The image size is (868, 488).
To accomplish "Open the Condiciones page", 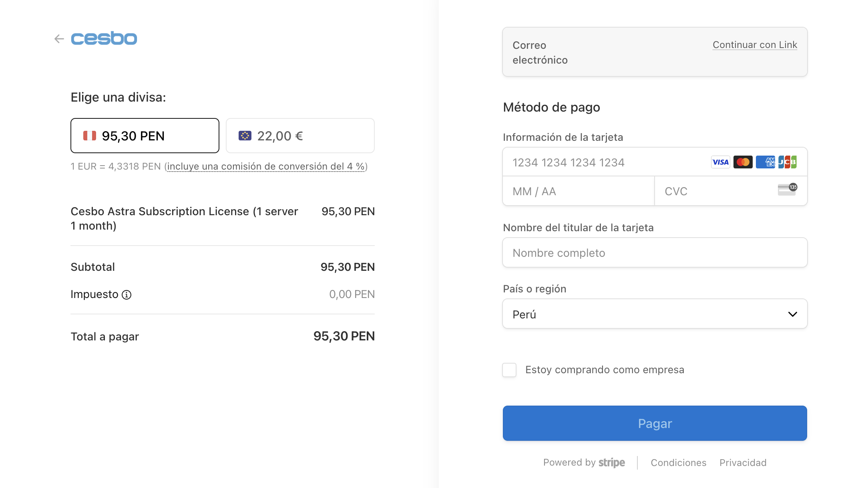I will 679,462.
